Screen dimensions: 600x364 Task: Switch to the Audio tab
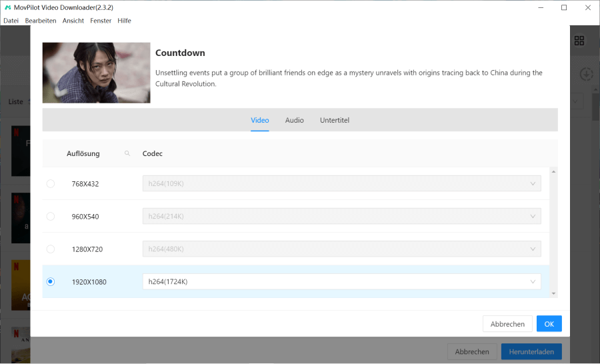click(294, 121)
